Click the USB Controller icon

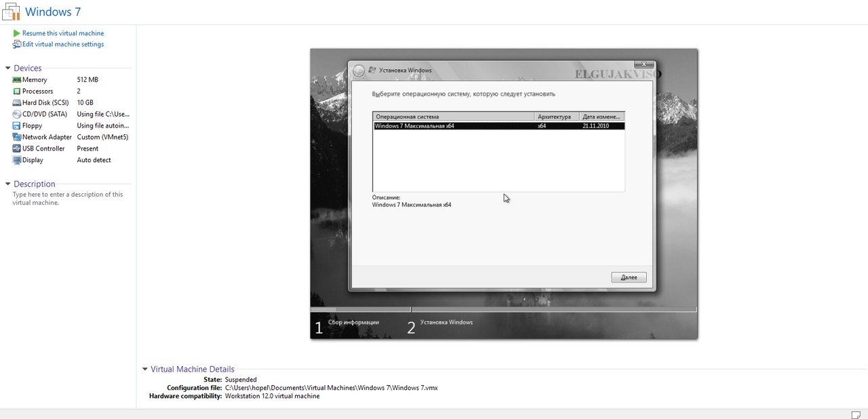coord(17,148)
